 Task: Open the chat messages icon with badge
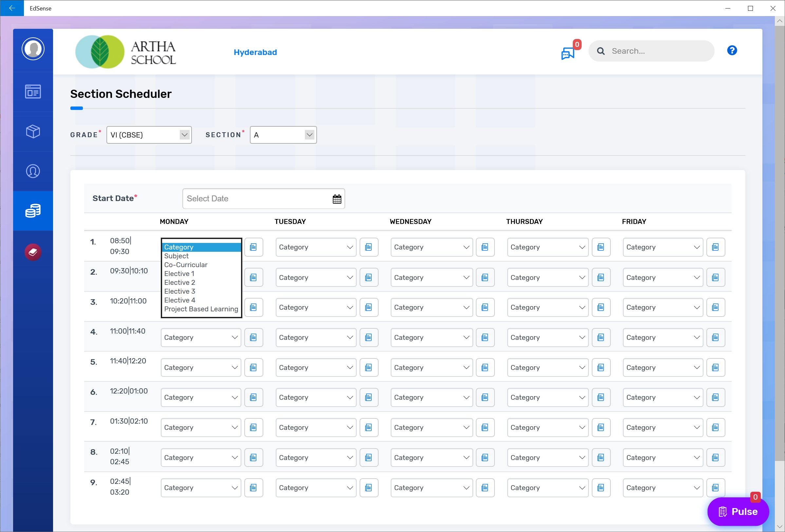568,53
